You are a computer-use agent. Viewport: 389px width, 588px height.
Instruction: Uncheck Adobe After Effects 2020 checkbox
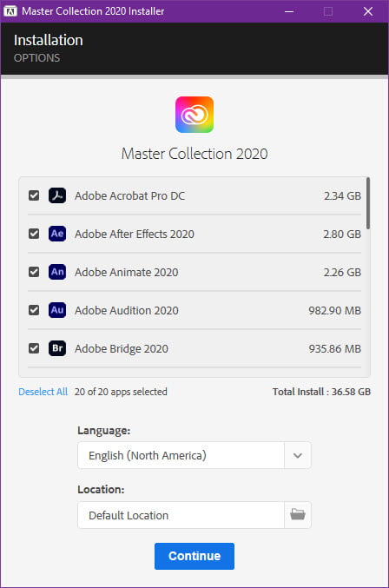point(34,234)
